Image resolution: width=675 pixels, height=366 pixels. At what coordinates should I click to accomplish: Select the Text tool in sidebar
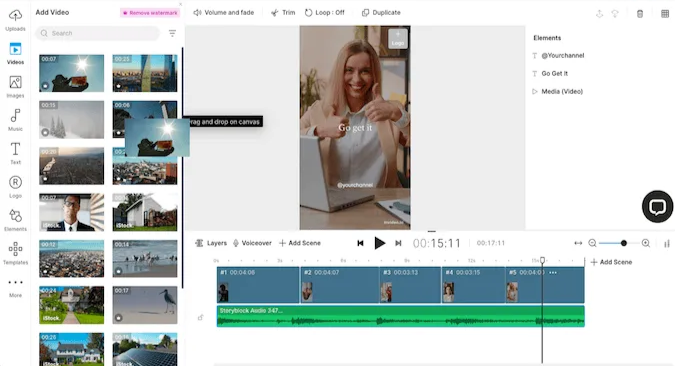15,153
